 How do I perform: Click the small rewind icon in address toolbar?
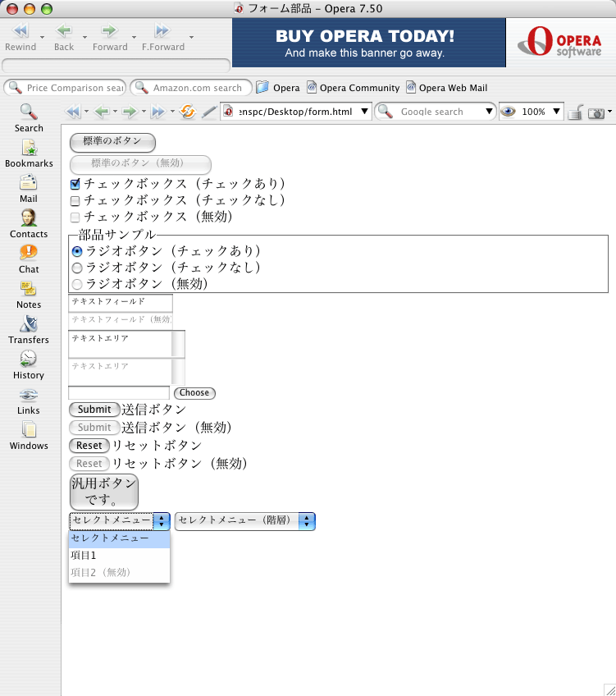tap(73, 112)
